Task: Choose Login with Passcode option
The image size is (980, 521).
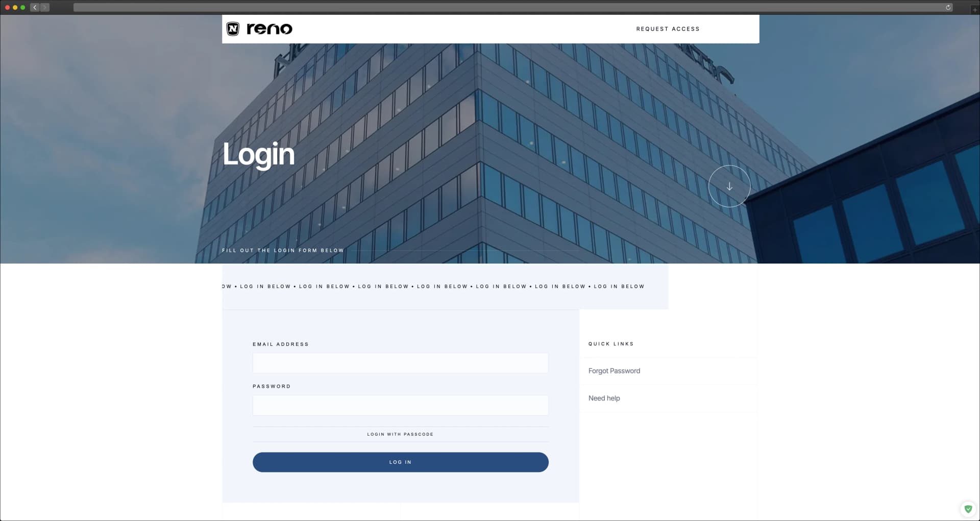Action: [400, 434]
